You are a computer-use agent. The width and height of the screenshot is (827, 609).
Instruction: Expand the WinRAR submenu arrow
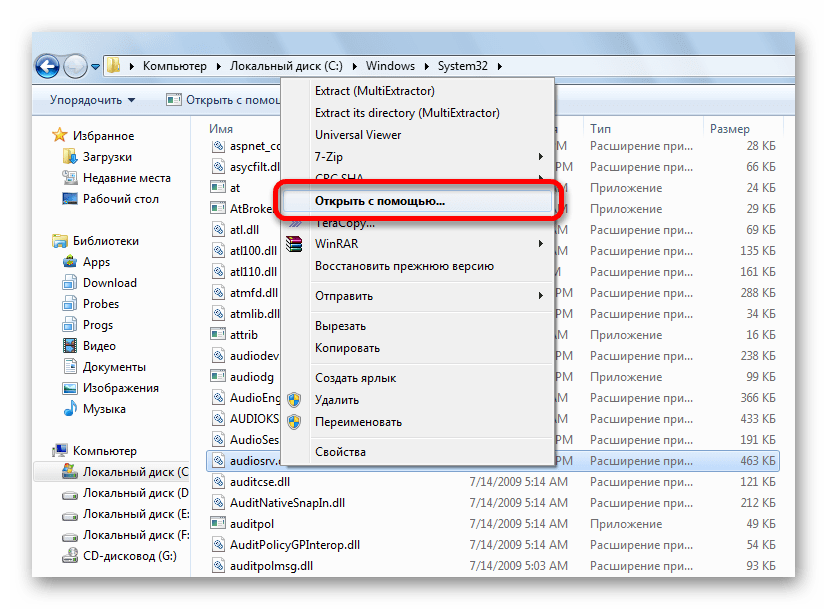click(541, 244)
